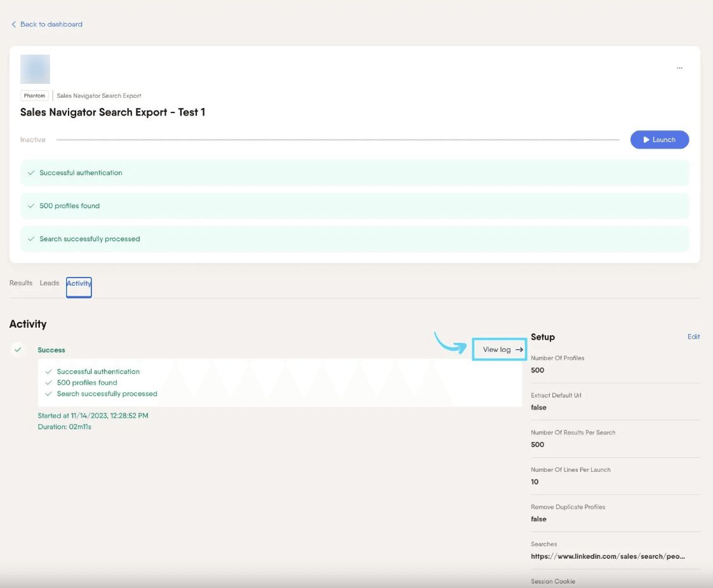The width and height of the screenshot is (713, 588).
Task: Click 'Sales Navigator Search Export' subtitle text
Action: click(99, 95)
